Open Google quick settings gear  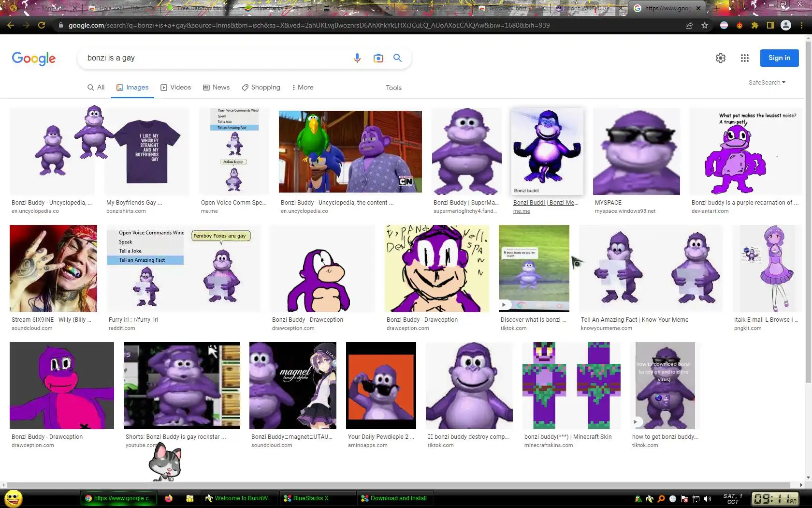pyautogui.click(x=721, y=58)
